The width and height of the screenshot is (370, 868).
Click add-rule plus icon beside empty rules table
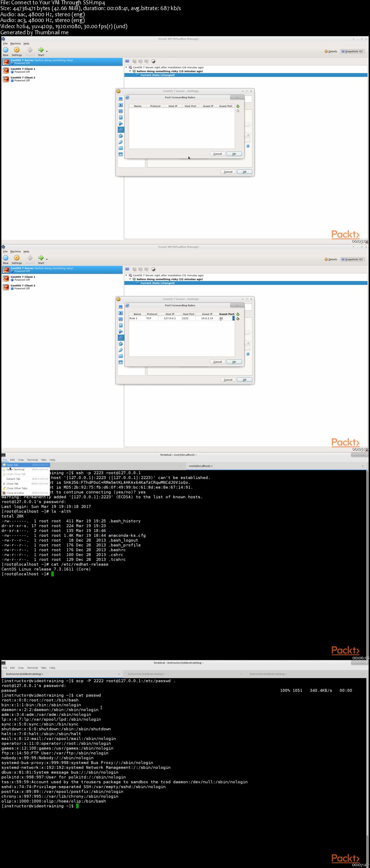click(238, 106)
